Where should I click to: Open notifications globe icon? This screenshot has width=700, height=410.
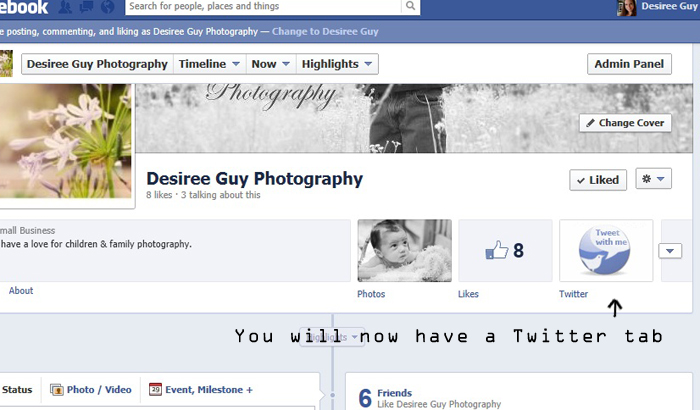tap(108, 7)
